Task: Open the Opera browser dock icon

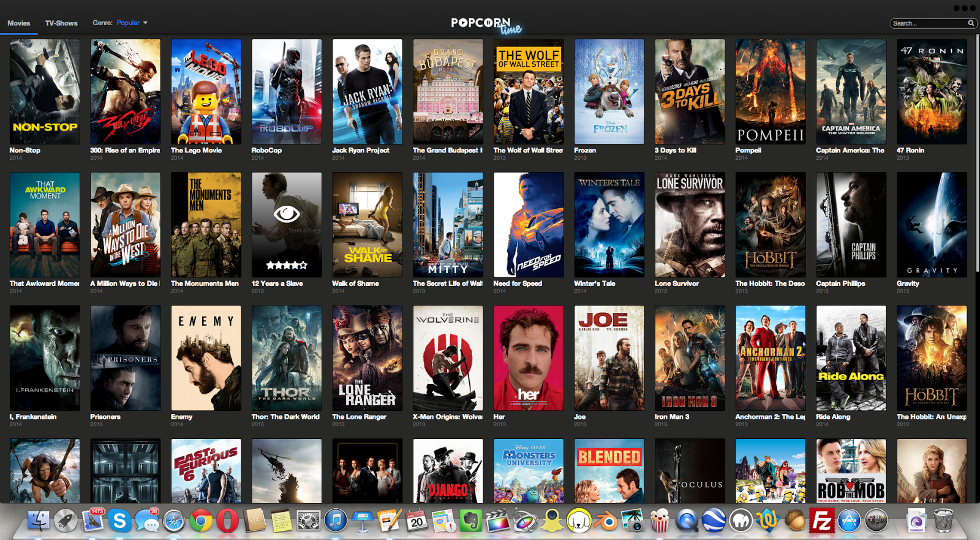Action: [x=227, y=521]
